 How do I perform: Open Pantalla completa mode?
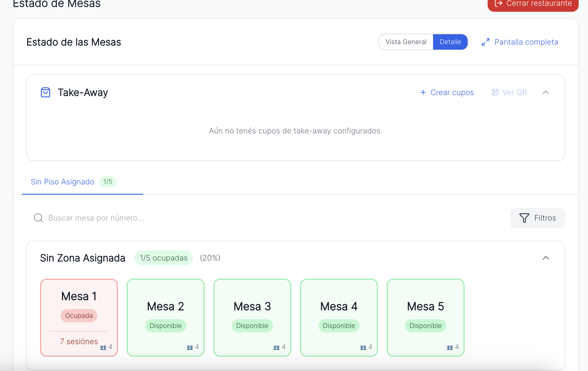coord(520,42)
